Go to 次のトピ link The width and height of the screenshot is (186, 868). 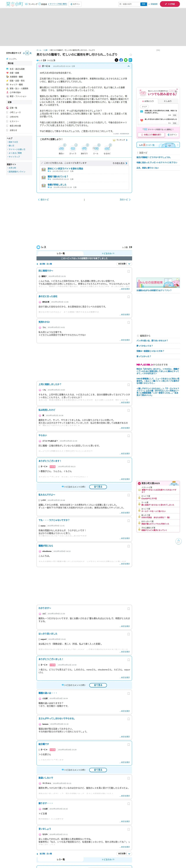coord(125,199)
